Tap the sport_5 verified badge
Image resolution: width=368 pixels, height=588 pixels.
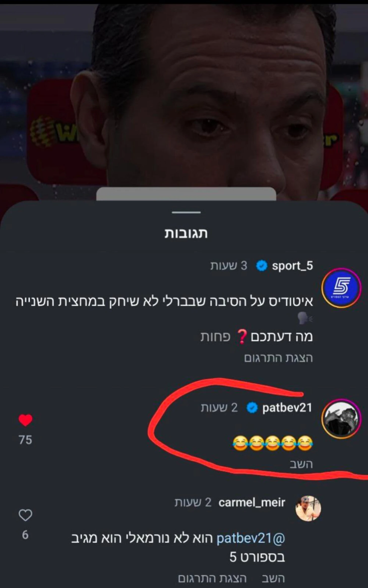262,266
